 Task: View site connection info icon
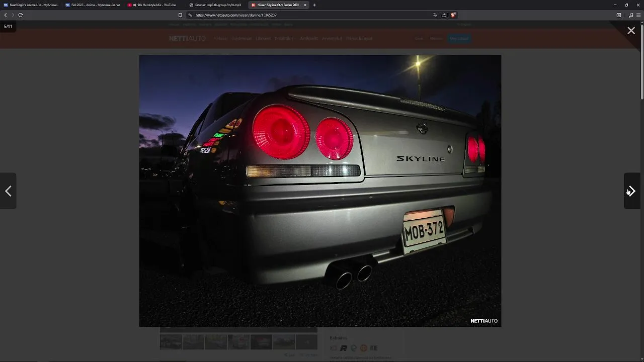pos(190,15)
